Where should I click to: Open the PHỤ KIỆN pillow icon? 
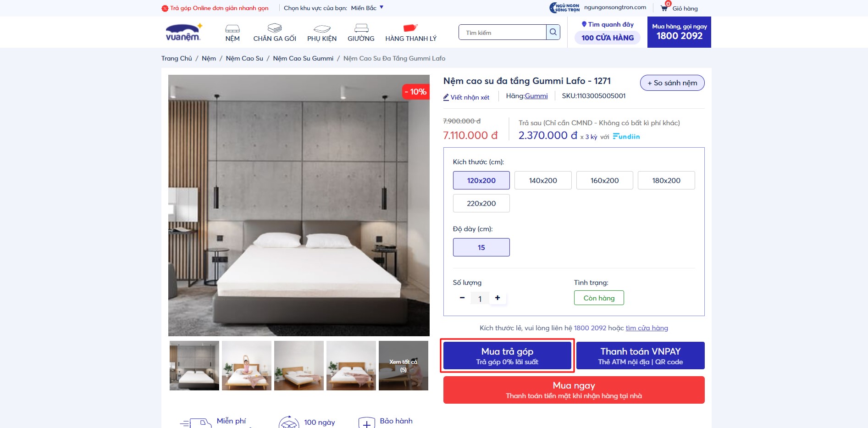(x=322, y=28)
